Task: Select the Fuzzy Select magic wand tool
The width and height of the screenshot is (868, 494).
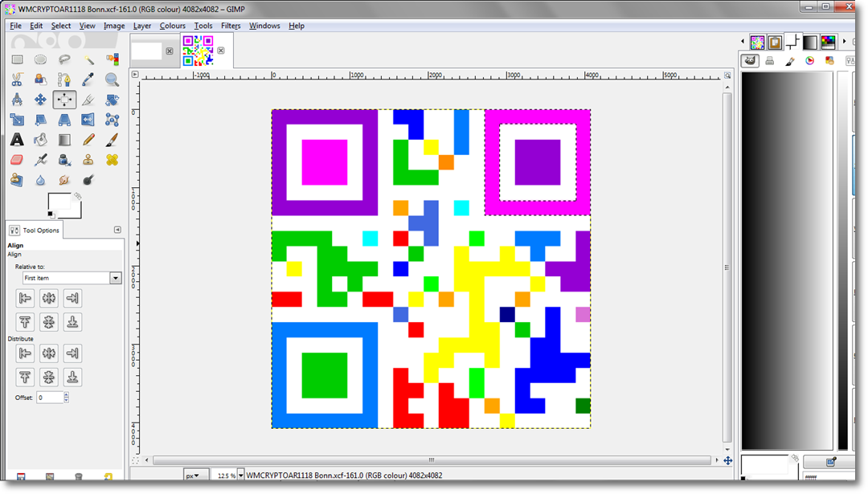Action: pos(88,59)
